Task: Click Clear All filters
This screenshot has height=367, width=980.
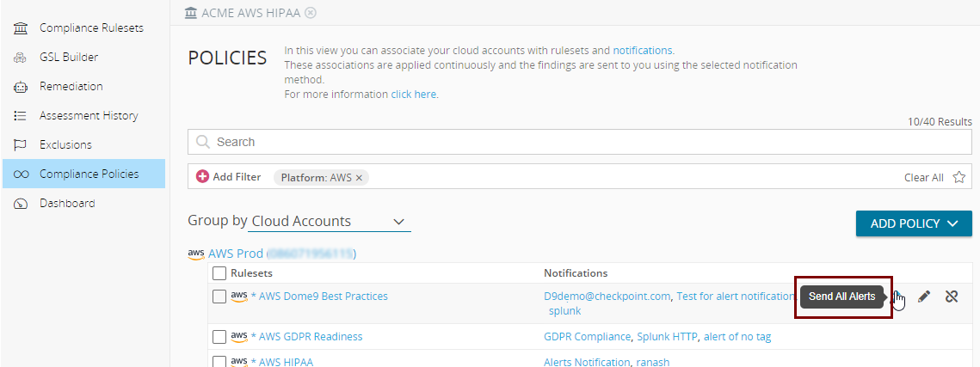Action: click(924, 178)
